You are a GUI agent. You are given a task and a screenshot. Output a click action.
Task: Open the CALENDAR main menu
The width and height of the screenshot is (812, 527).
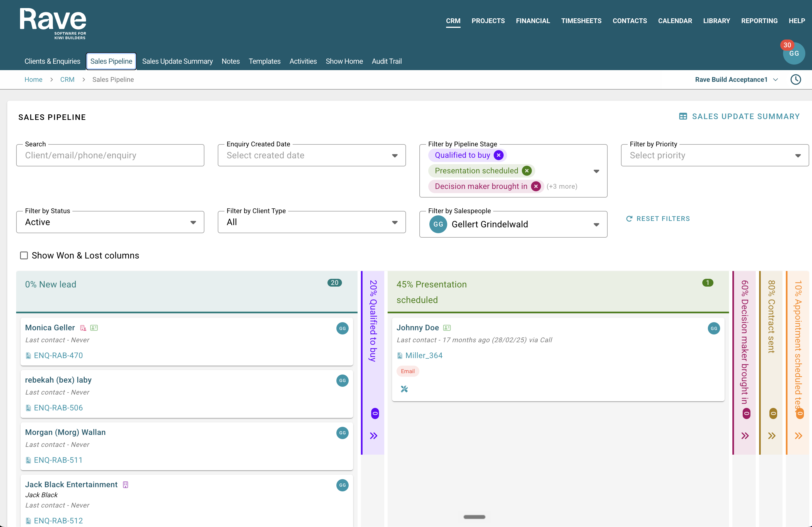coord(675,21)
